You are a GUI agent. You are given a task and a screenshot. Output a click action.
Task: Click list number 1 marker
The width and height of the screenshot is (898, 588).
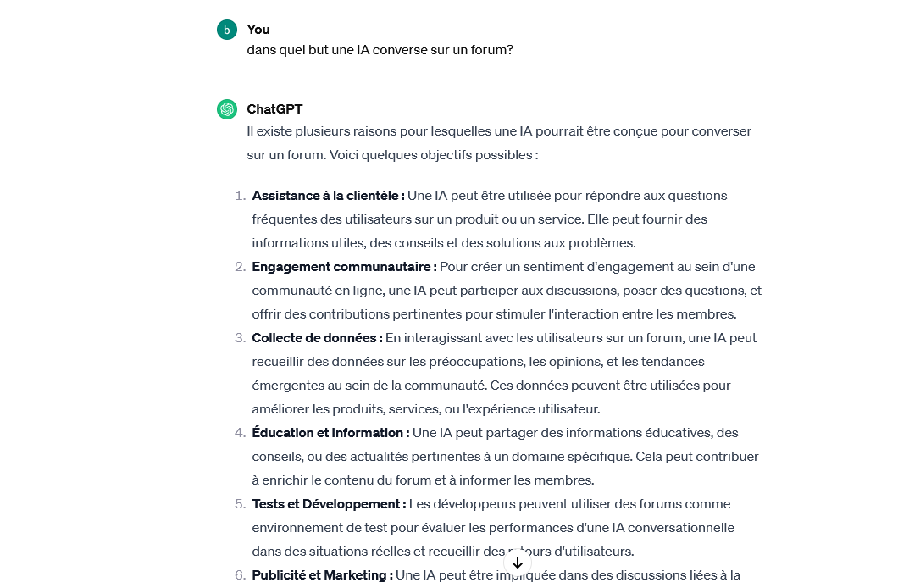pos(240,196)
